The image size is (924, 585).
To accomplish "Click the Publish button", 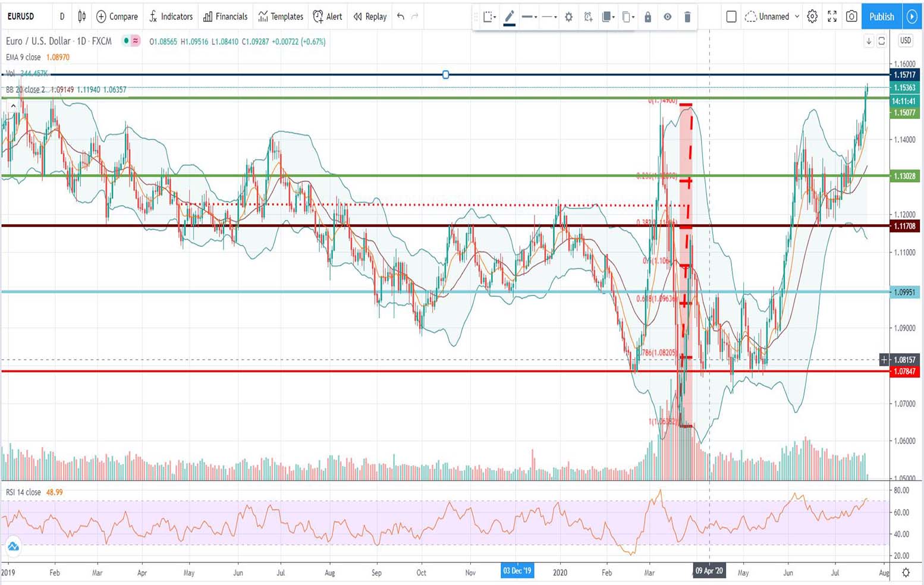I will 881,17.
